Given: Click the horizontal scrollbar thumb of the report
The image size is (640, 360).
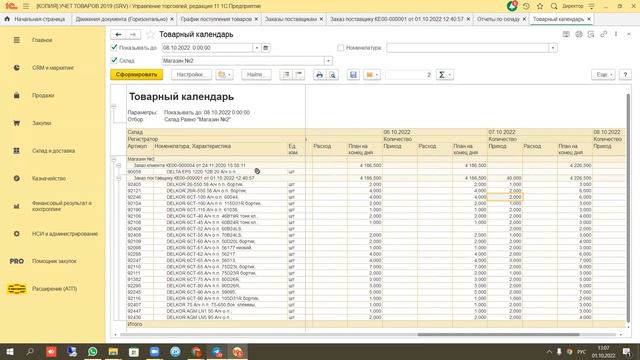Looking at the screenshot, I should pos(498,334).
